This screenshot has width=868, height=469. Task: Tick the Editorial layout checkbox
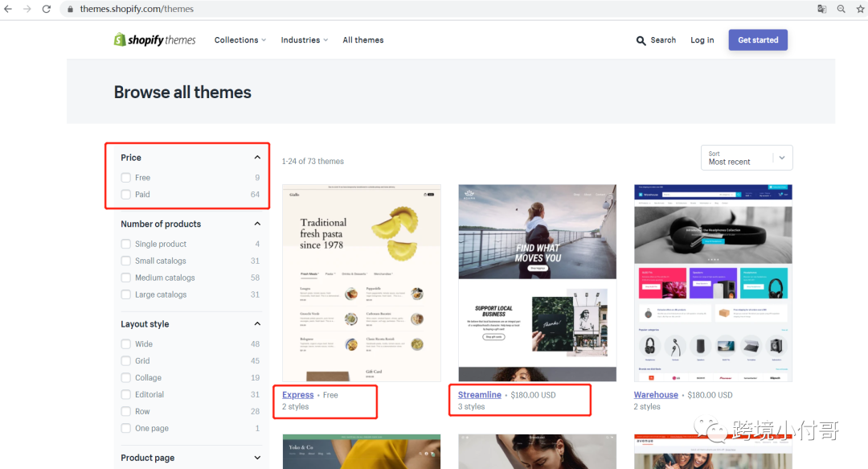click(x=125, y=395)
